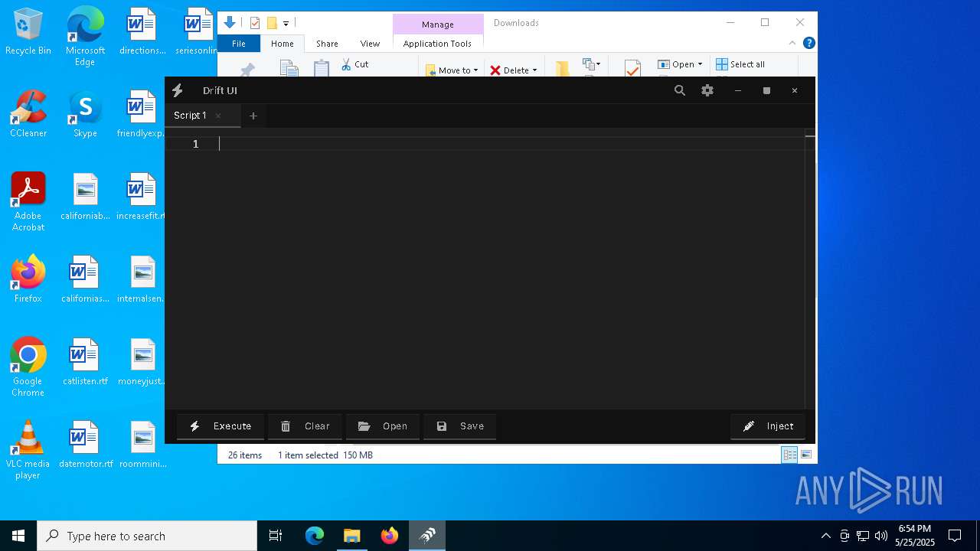Show hidden system tray icons
The image size is (980, 551).
point(825,536)
